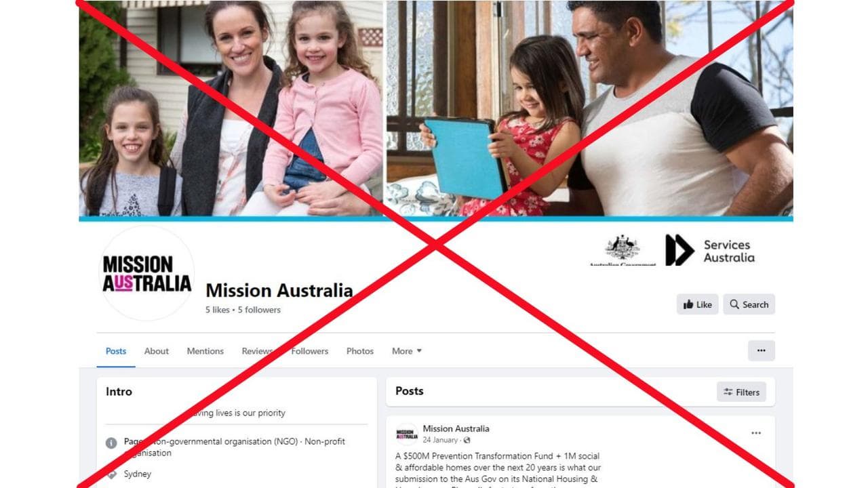Open the Search button with magnifier icon
The image size is (868, 488).
coord(749,304)
